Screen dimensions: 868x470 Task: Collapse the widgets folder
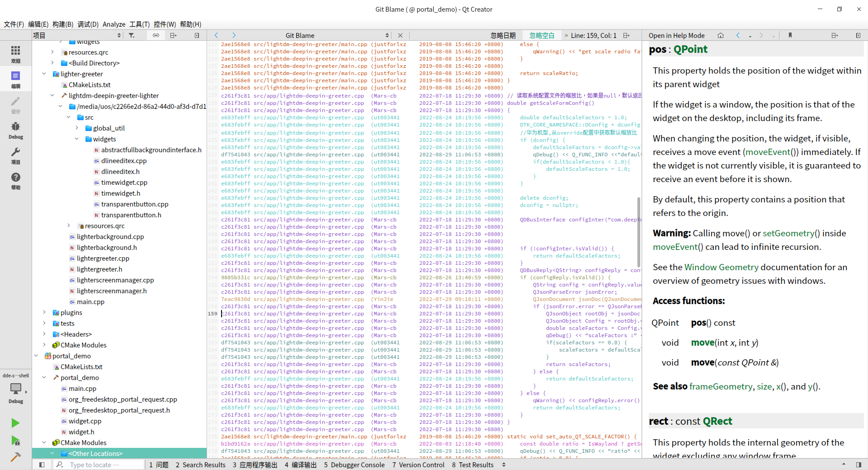pos(77,139)
